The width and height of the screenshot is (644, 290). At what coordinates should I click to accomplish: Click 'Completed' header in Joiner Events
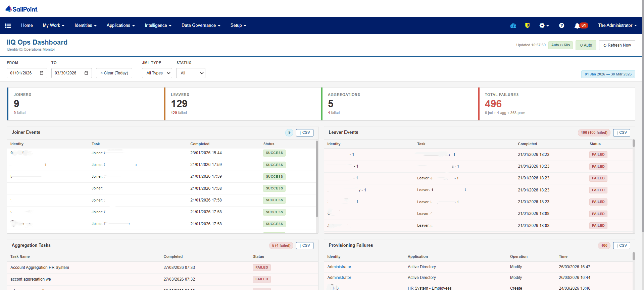[200, 144]
